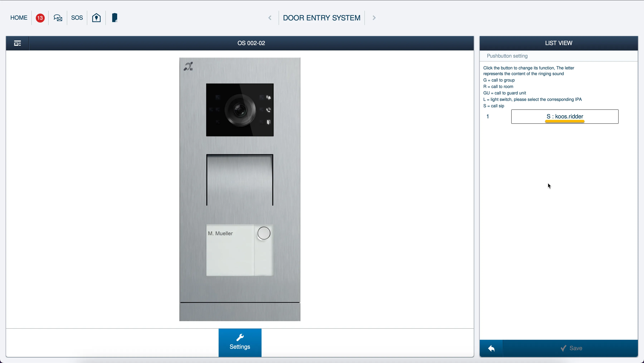Open the home alarm house icon
This screenshot has width=644, height=363.
coord(96,18)
